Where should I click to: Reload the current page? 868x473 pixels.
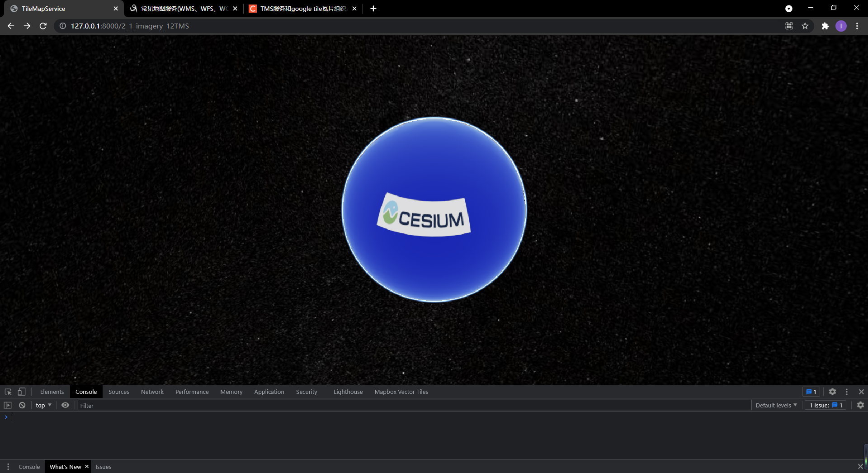[x=43, y=26]
